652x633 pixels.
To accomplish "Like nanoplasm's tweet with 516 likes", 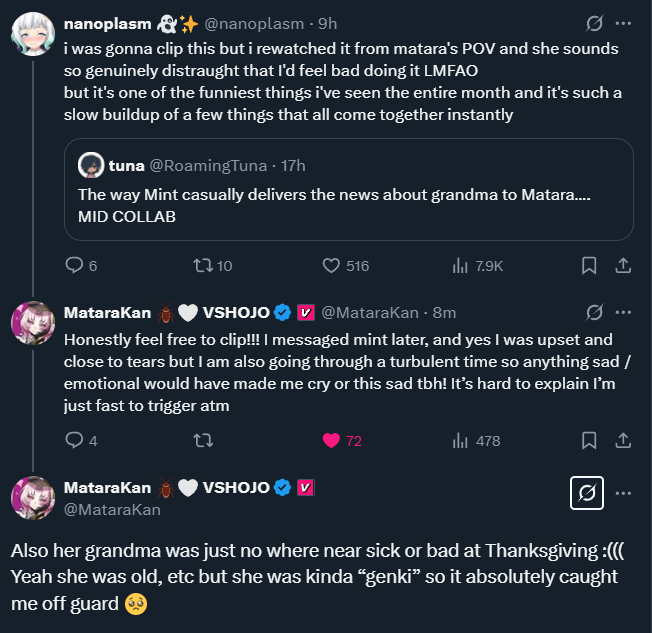I will 332,266.
